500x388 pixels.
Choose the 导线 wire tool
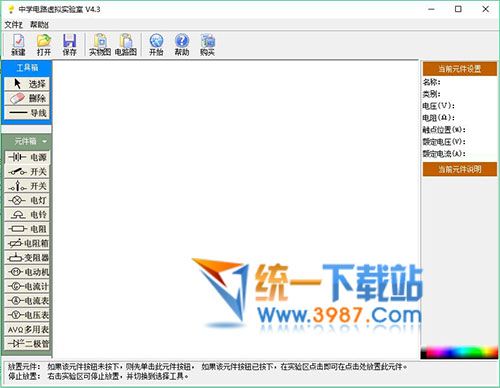27,113
